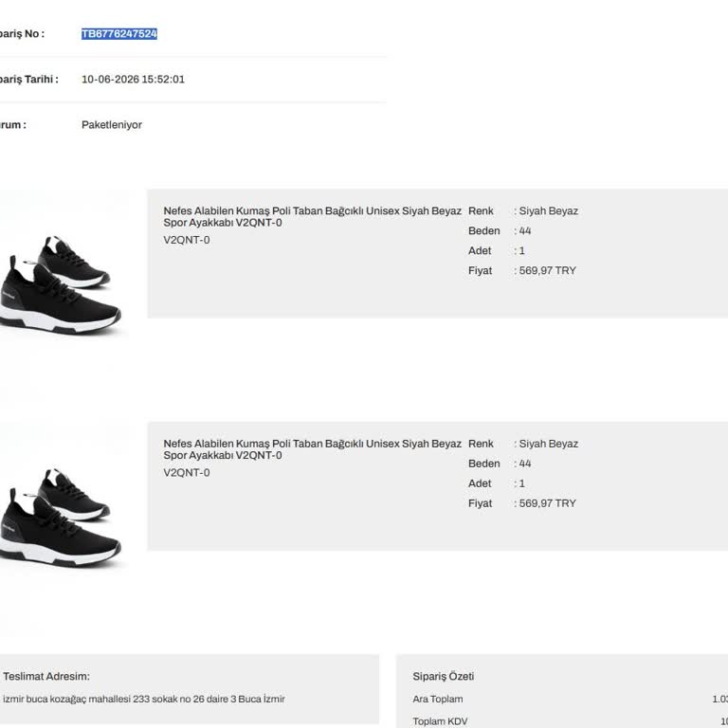Click the second item's Fiyat label
728x728 pixels.
(480, 503)
